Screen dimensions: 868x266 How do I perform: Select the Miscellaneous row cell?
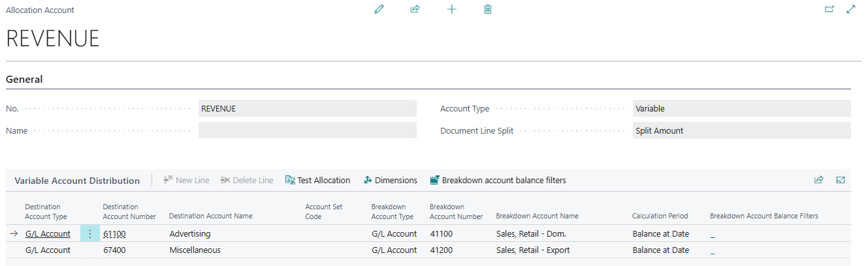click(x=195, y=250)
